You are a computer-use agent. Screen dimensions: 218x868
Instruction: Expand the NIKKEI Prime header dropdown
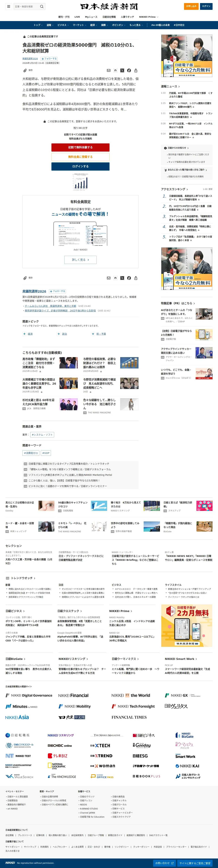(x=149, y=17)
